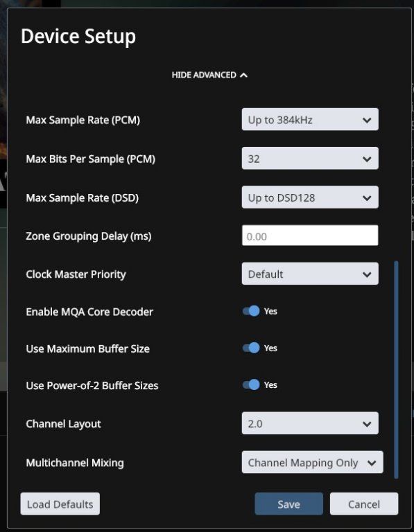
Task: Click the Cancel button
Action: pos(364,504)
